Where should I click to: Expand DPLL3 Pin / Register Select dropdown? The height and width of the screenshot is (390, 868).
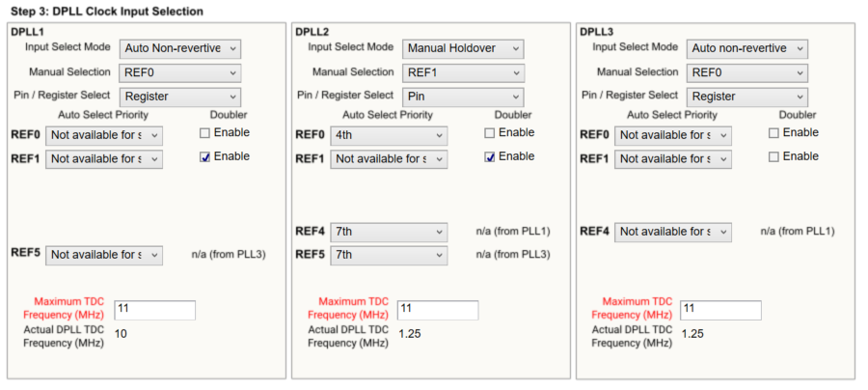(x=746, y=97)
